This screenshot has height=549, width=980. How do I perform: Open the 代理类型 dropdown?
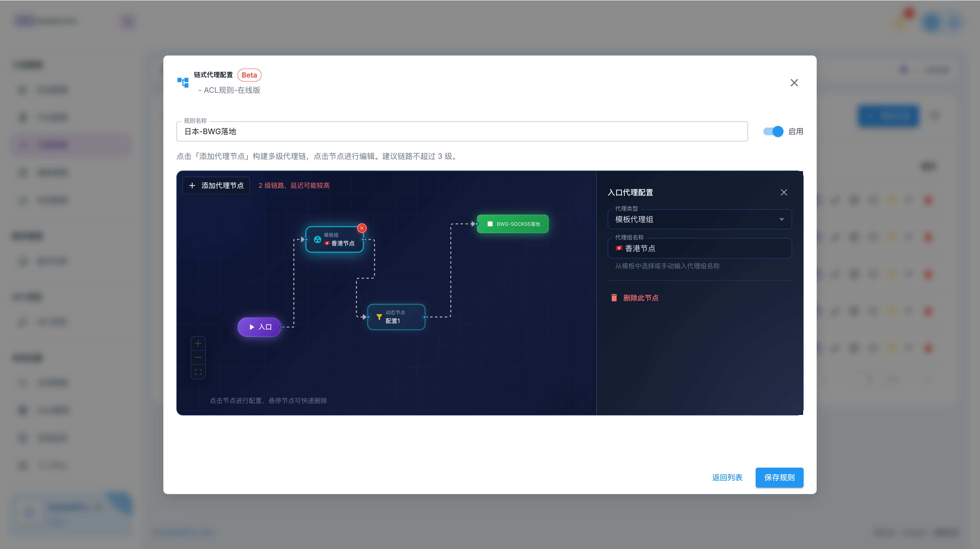[700, 219]
